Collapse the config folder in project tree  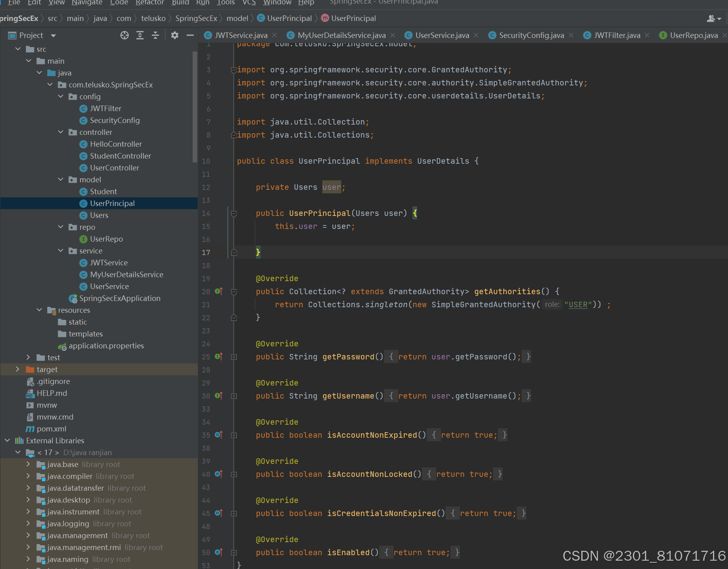[61, 96]
